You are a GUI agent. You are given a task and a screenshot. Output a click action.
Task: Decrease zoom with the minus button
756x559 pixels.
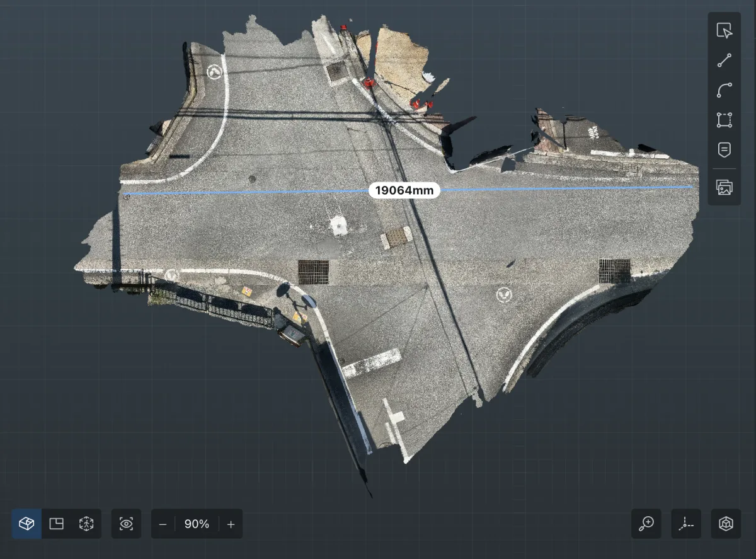point(163,524)
